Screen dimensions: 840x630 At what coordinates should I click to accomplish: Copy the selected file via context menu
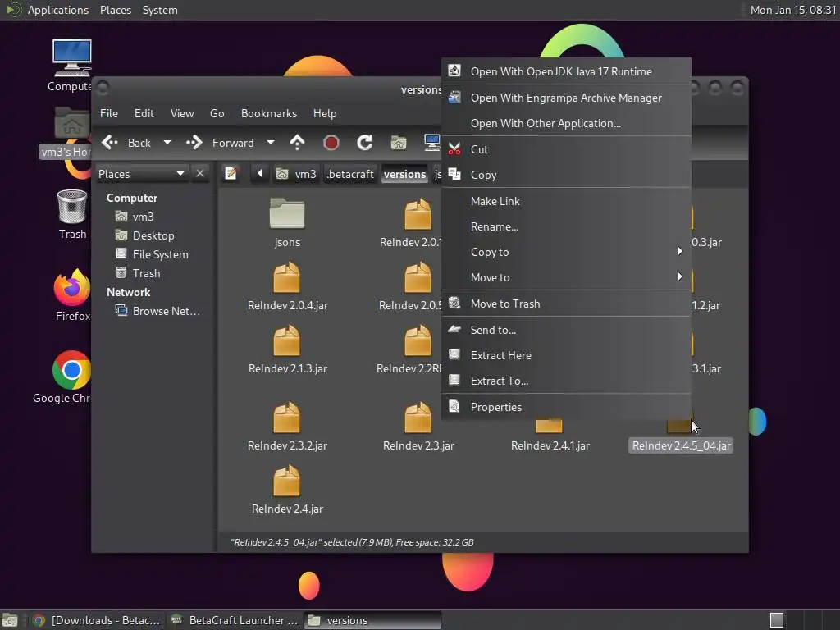(566, 176)
